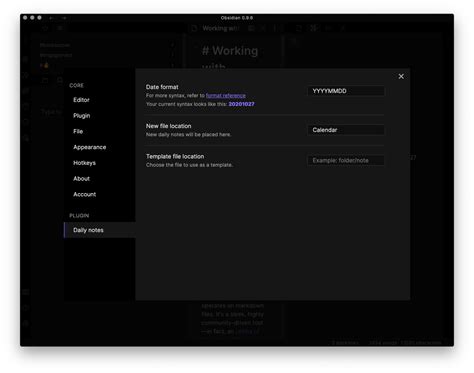Close the settings dialog with X
This screenshot has height=373, width=474.
point(401,77)
